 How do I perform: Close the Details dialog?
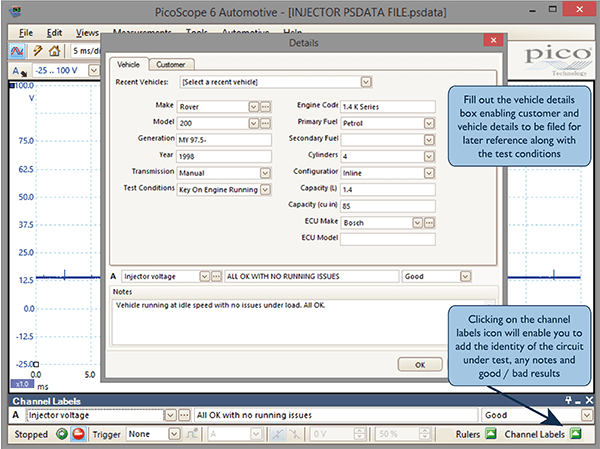493,40
